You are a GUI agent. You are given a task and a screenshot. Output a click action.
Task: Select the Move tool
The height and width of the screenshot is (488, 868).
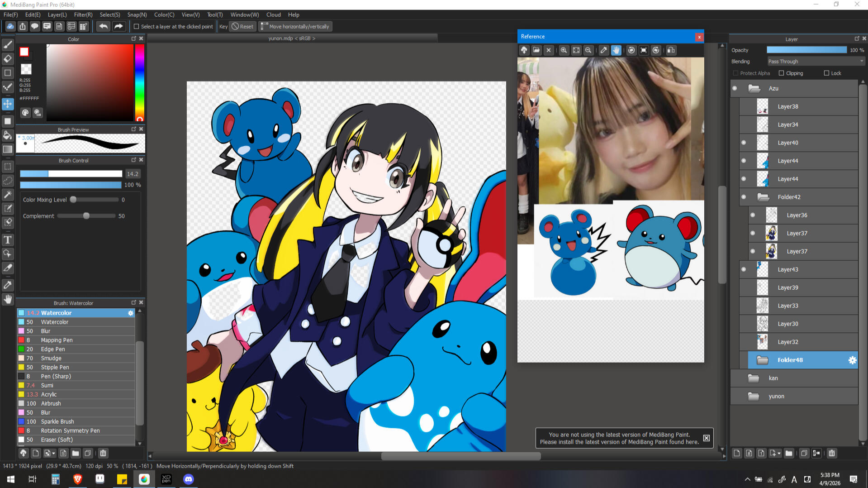[8, 104]
